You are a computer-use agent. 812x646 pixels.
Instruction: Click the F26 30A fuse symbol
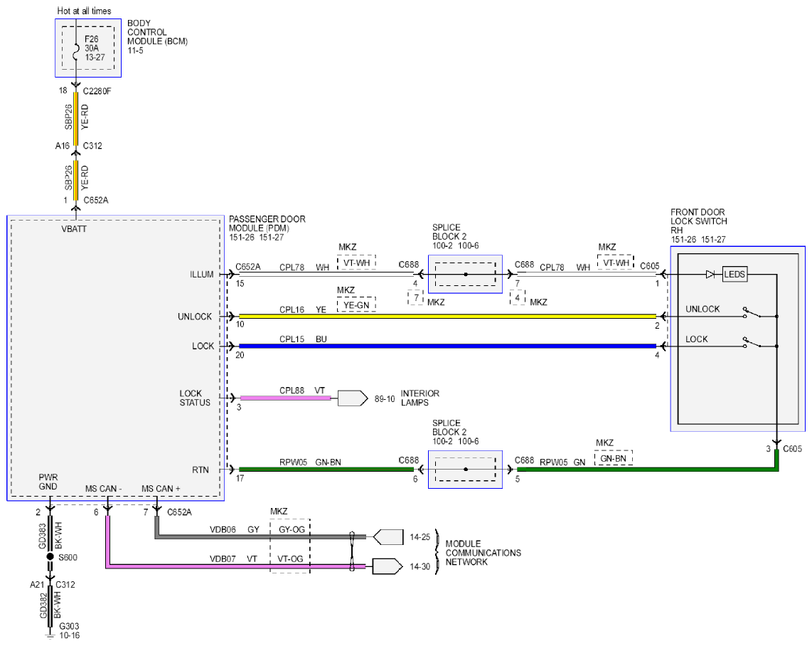click(x=75, y=50)
